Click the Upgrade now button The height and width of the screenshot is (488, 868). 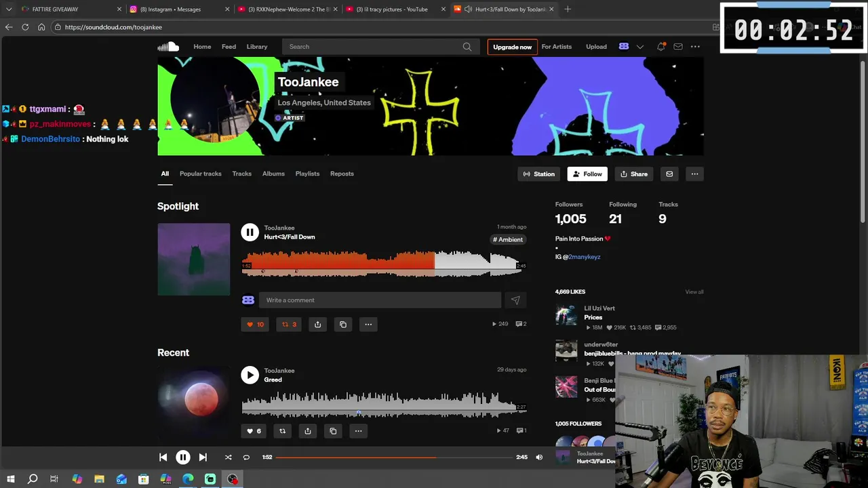[x=512, y=47]
